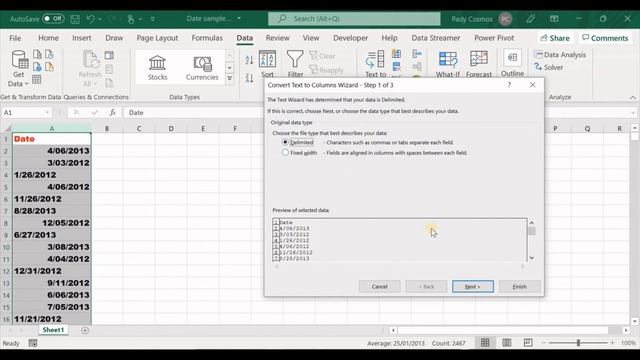The image size is (640, 360).
Task: Click Finish in the wizard
Action: tap(520, 287)
